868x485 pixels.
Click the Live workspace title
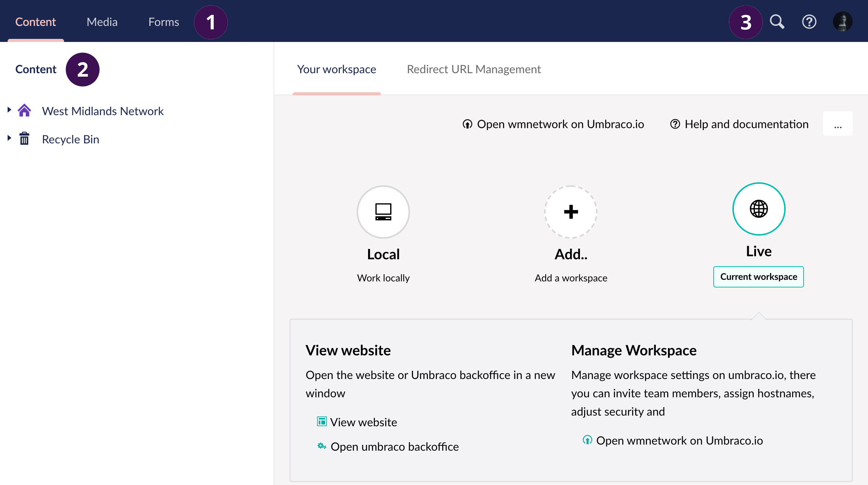coord(759,251)
